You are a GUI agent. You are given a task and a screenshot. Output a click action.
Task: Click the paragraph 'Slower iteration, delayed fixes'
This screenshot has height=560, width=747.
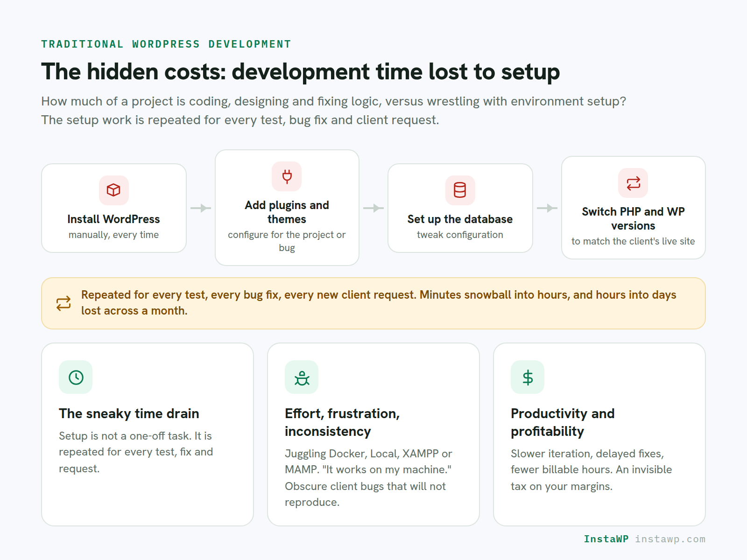[x=591, y=470]
